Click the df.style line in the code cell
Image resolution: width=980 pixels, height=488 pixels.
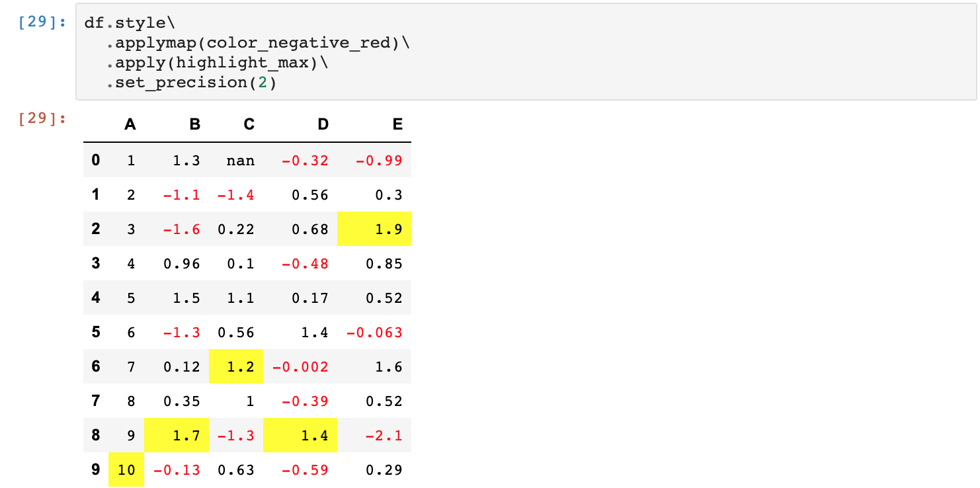(130, 22)
